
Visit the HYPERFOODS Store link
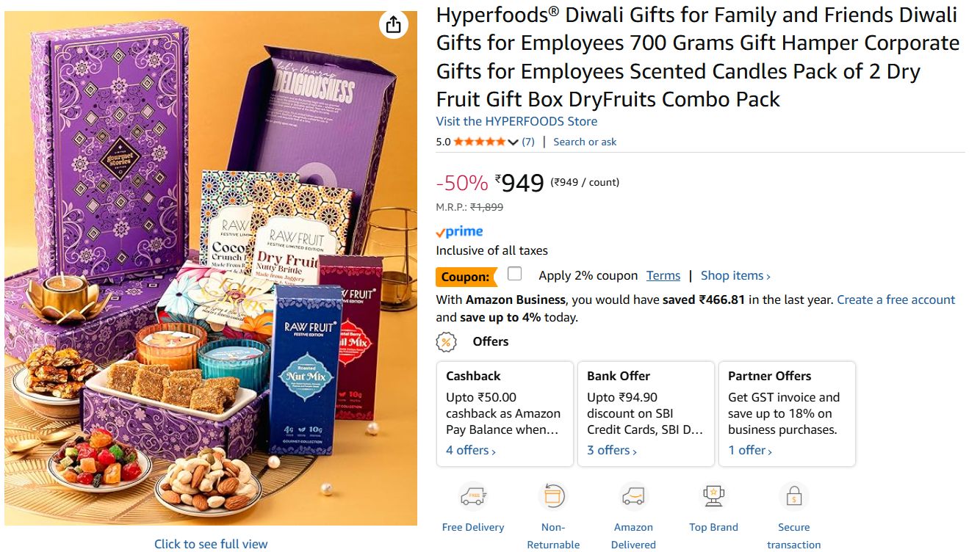pos(516,121)
